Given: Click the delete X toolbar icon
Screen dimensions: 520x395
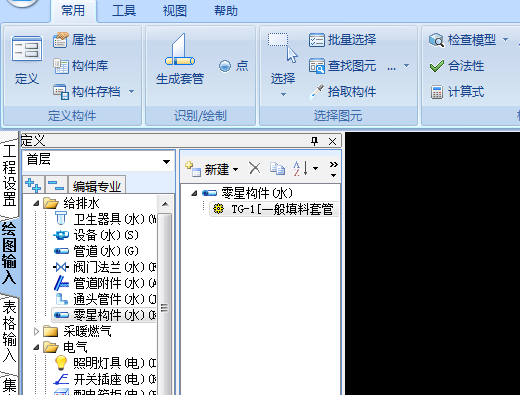Looking at the screenshot, I should point(255,168).
